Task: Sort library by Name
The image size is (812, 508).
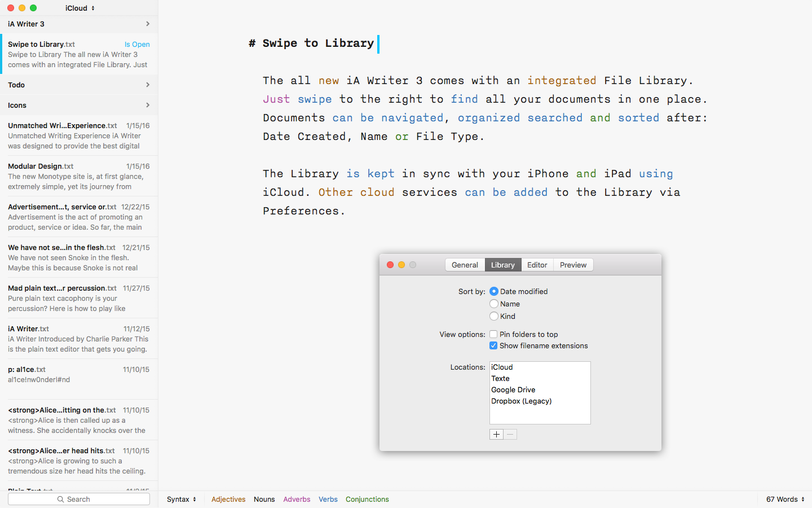Action: pyautogui.click(x=493, y=304)
